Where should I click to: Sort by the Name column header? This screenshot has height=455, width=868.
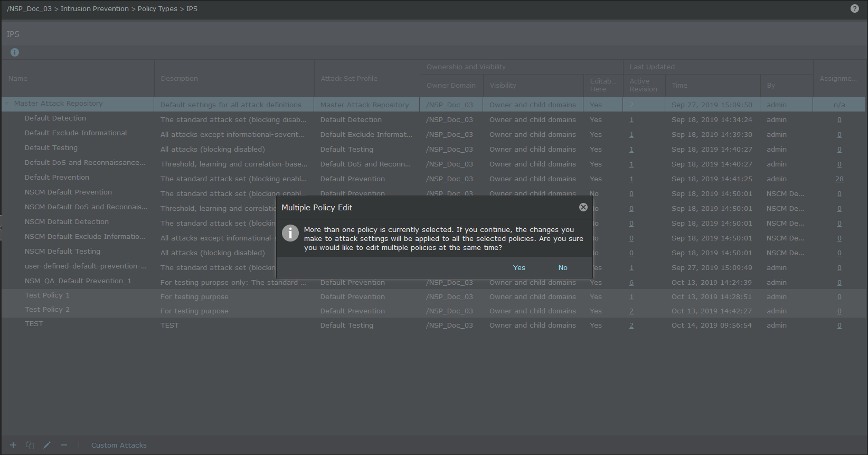(x=18, y=78)
